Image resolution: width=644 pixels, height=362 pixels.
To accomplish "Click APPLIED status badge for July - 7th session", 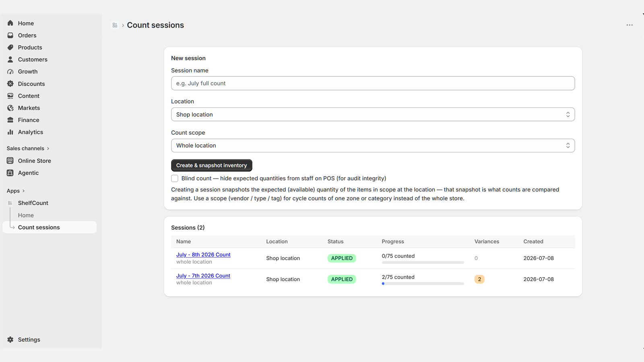I will pyautogui.click(x=342, y=279).
